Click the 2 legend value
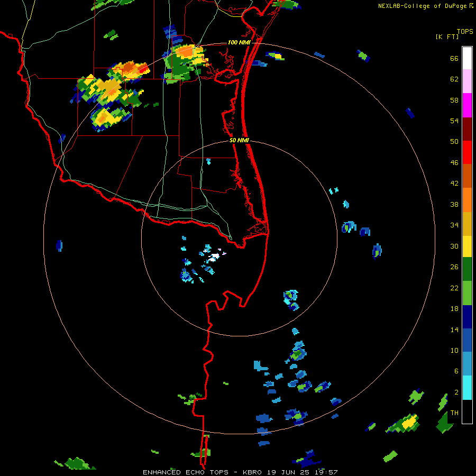Image resolution: width=476 pixels, height=476 pixels. point(456,392)
